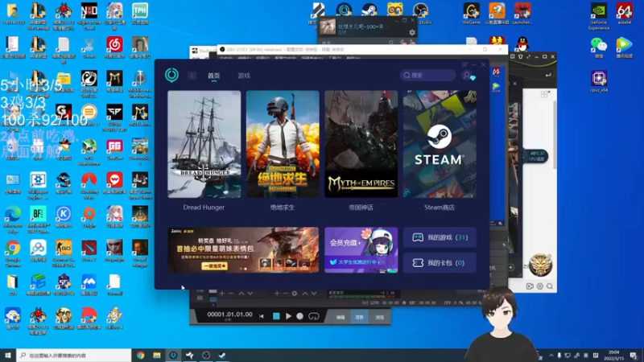Open the WeGame desktop icon
The image size is (644, 362).
pyautogui.click(x=472, y=14)
